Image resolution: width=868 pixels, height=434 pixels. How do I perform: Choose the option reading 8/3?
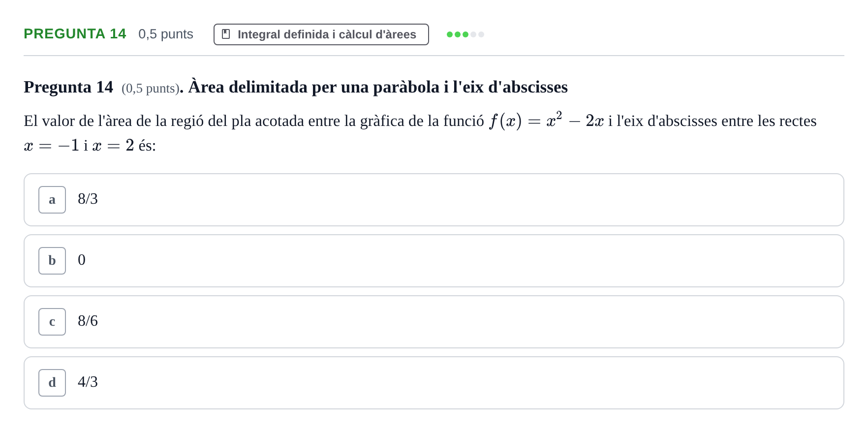pos(434,200)
